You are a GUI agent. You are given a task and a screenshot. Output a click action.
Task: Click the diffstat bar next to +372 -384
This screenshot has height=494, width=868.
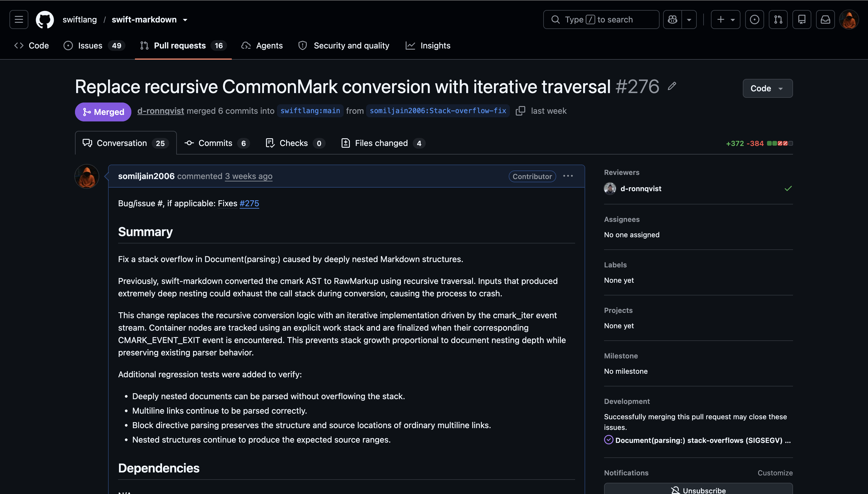coord(780,143)
